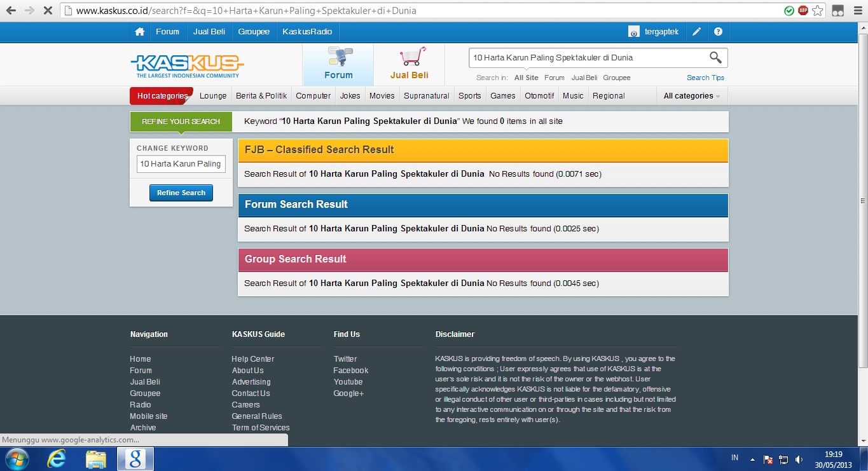Select the Sports category
868x471 pixels.
click(x=470, y=96)
